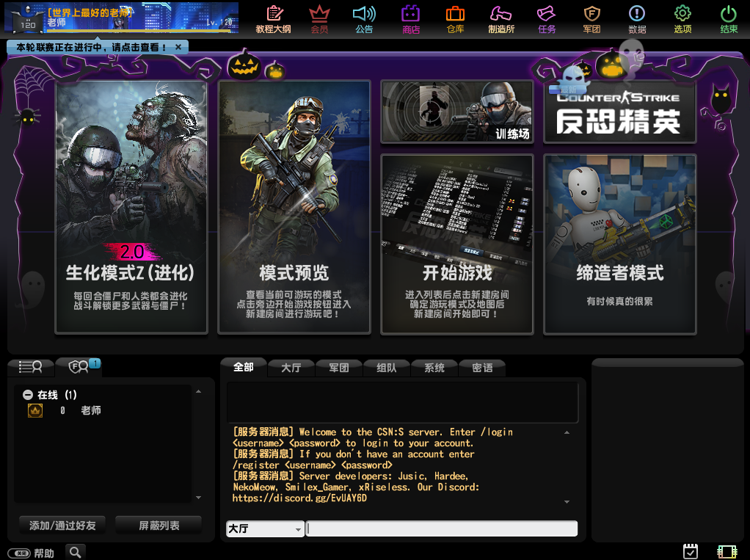Click the chat message input field
Screen dimensions: 750x560
coord(442,528)
